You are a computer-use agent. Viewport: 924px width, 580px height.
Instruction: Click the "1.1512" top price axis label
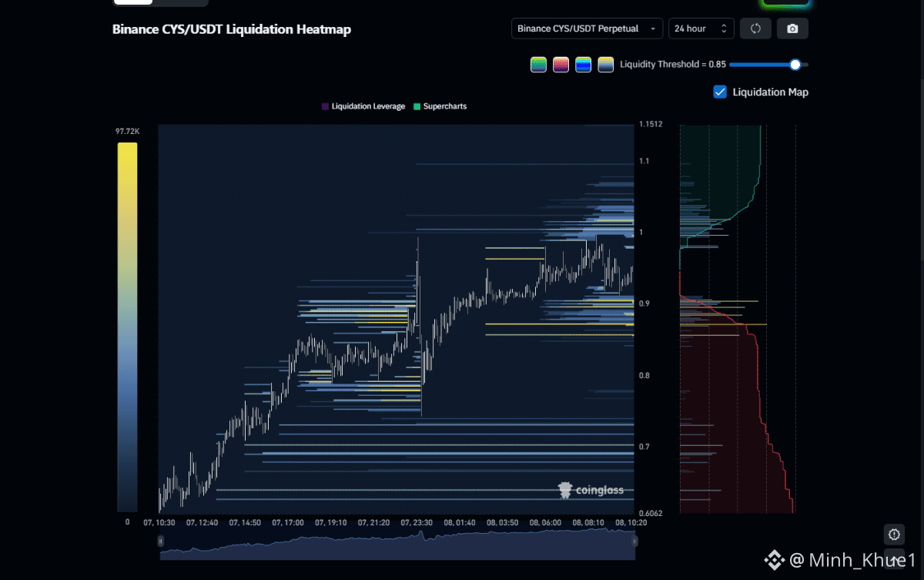tap(651, 124)
